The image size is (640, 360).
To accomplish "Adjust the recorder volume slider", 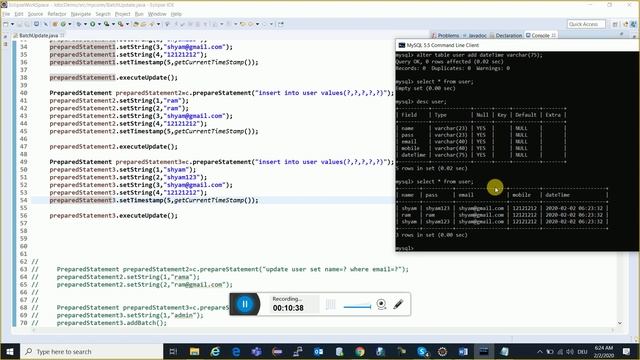I will click(x=357, y=307).
